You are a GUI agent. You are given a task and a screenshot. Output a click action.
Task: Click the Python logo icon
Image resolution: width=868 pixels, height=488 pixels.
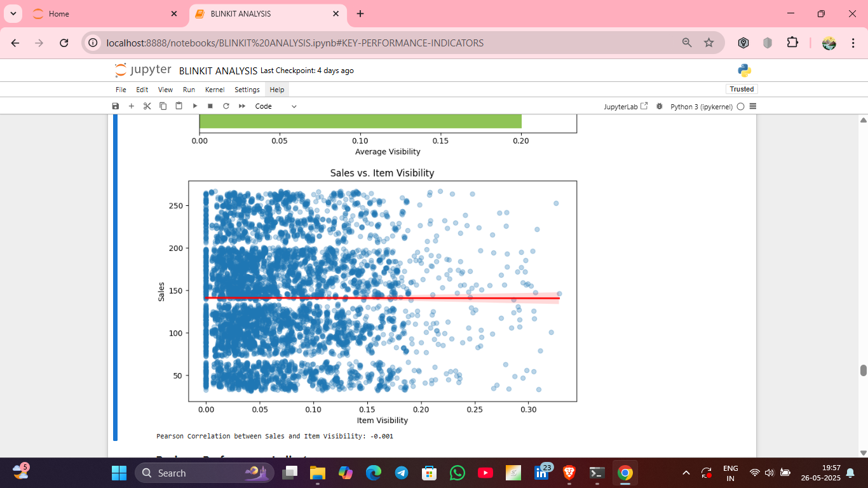pyautogui.click(x=745, y=71)
